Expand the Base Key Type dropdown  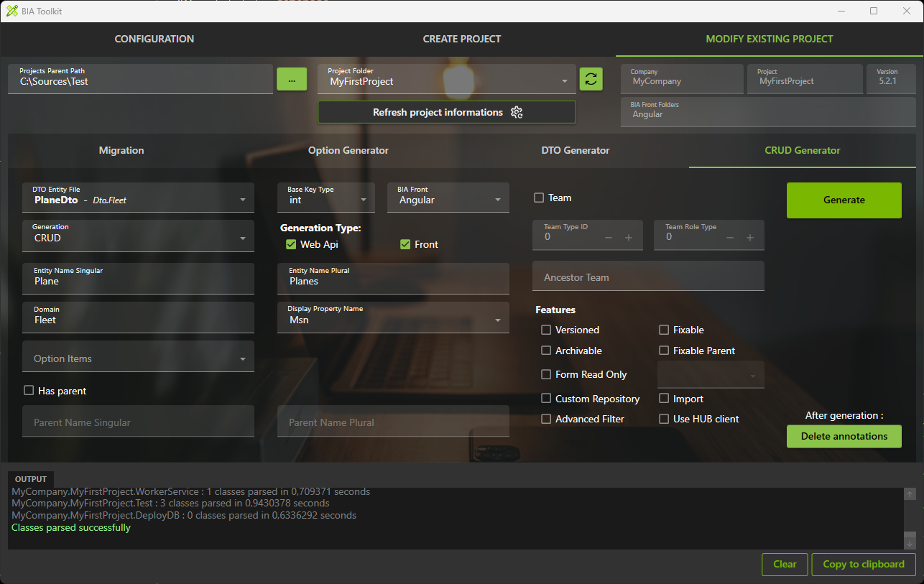coord(326,198)
